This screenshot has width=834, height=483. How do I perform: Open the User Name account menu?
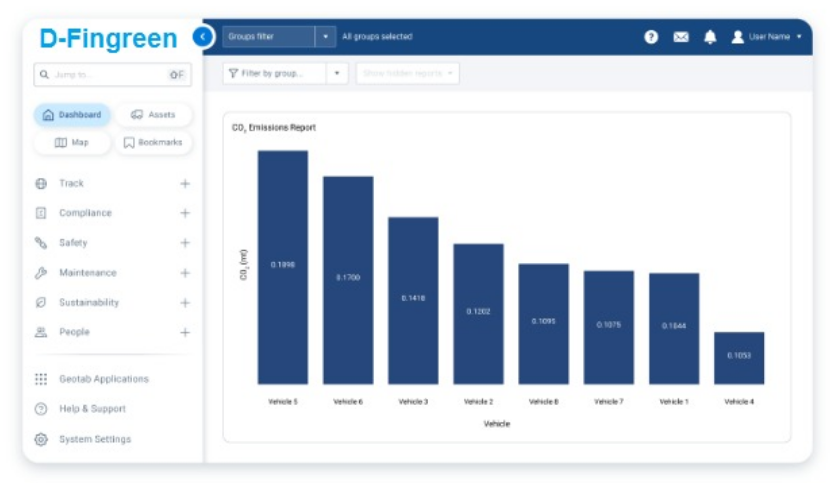767,37
